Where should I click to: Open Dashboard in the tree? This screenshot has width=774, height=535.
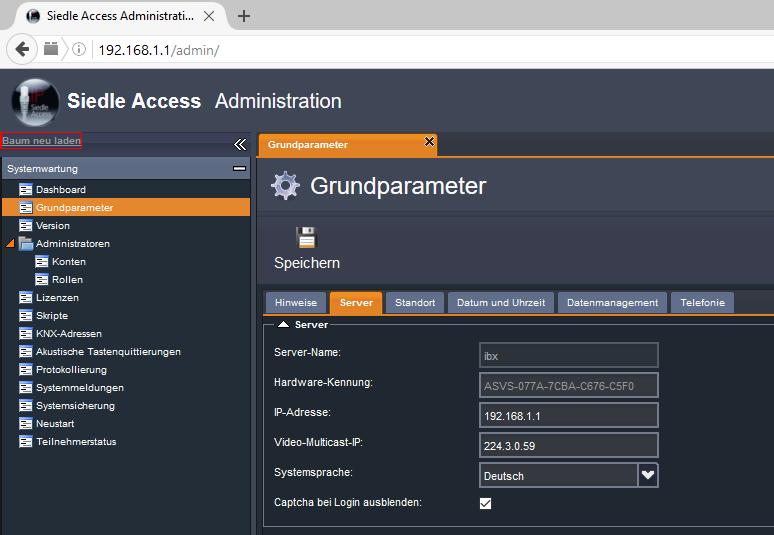[61, 190]
